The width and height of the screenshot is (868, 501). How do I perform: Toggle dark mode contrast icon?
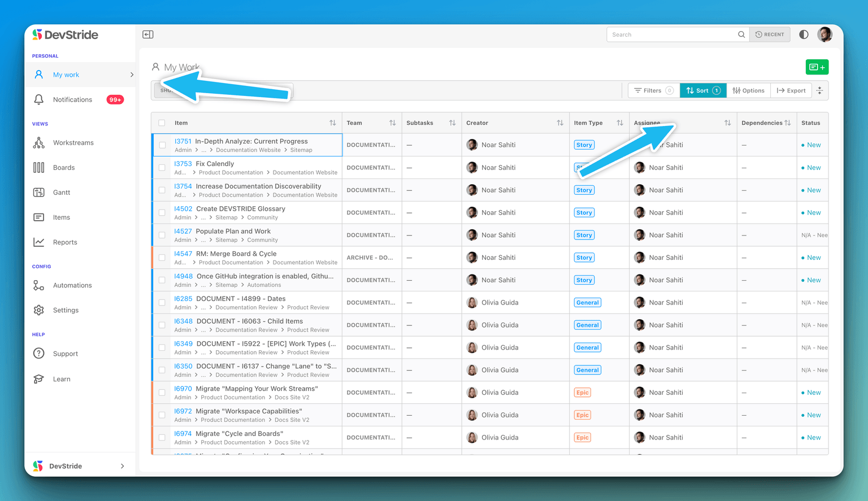(804, 34)
